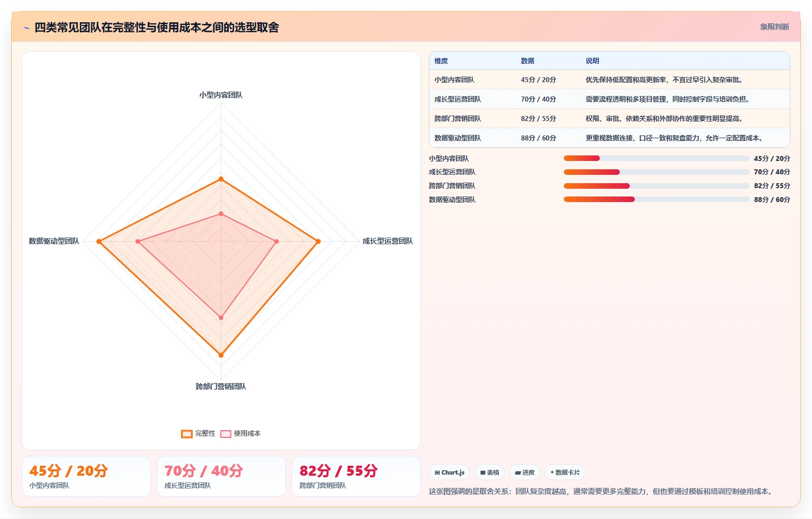Click the 说明 column header

592,61
